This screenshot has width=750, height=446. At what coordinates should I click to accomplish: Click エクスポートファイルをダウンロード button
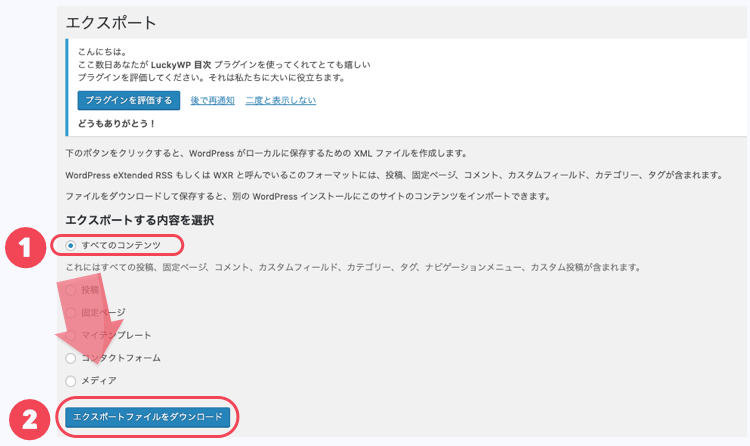(148, 417)
